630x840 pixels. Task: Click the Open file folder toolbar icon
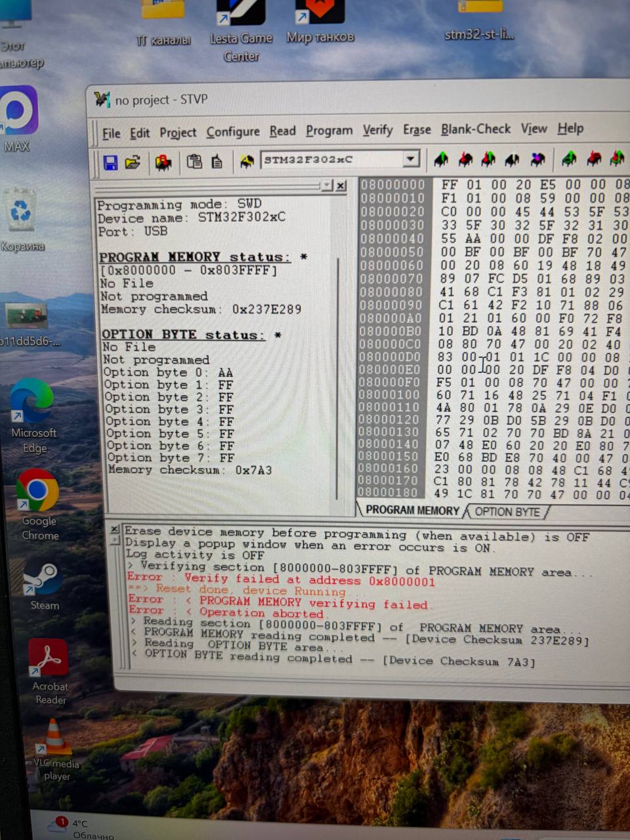click(133, 162)
